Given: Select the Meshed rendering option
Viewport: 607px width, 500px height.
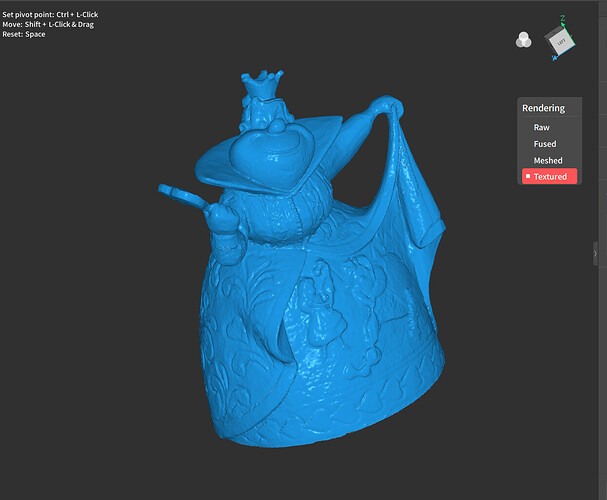Looking at the screenshot, I should pos(549,160).
